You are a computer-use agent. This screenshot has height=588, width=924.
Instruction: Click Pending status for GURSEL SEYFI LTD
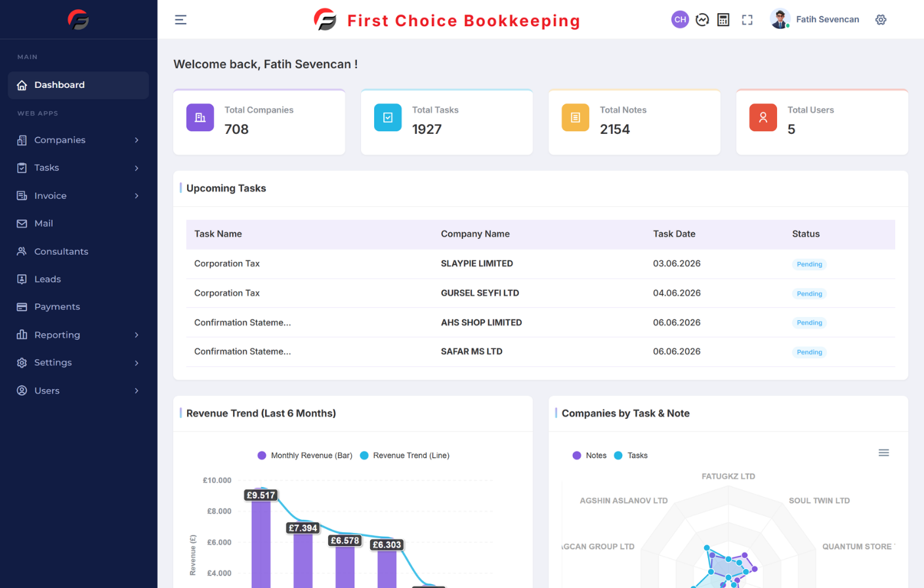(809, 293)
